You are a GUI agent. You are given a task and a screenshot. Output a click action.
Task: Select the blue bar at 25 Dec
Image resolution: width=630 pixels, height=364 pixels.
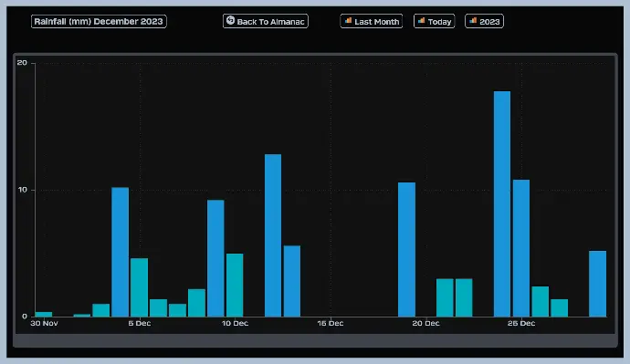[521, 248]
